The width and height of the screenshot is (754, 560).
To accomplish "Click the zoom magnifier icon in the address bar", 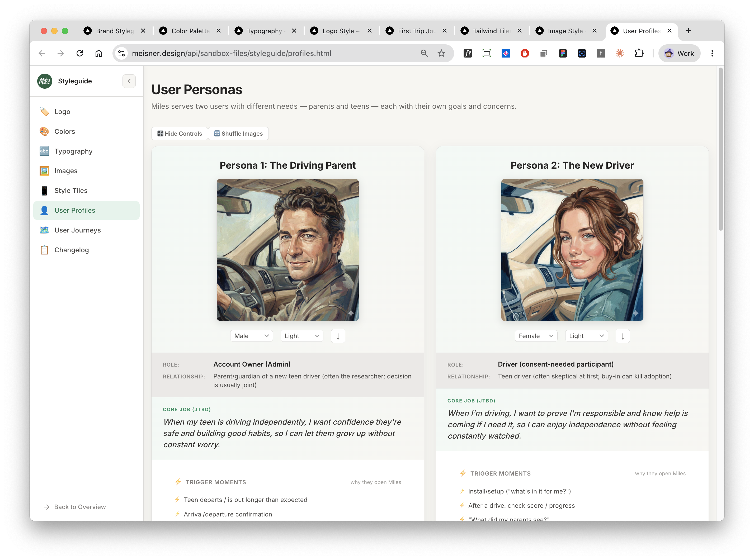I will point(424,53).
